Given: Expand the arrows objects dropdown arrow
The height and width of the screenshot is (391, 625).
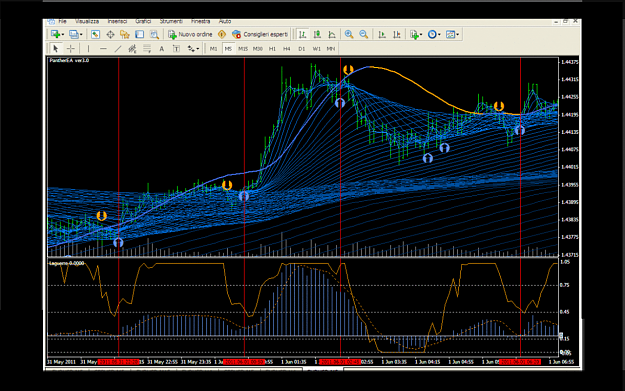Looking at the screenshot, I should 198,49.
